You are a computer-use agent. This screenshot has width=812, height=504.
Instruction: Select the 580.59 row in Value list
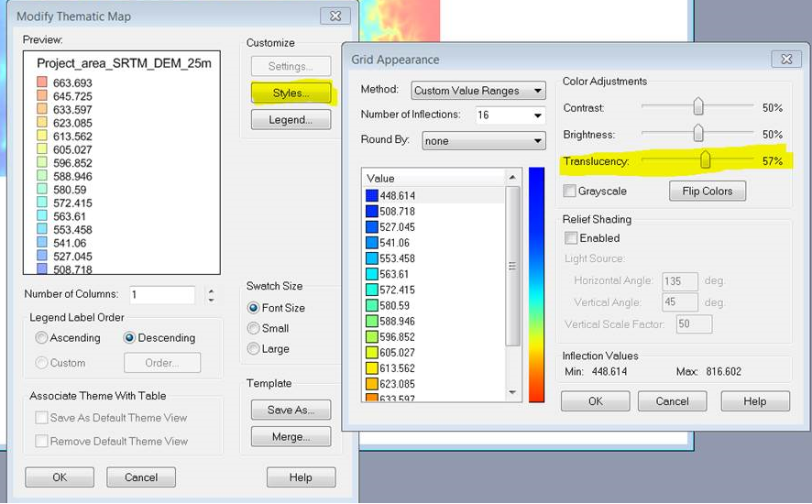coord(434,305)
